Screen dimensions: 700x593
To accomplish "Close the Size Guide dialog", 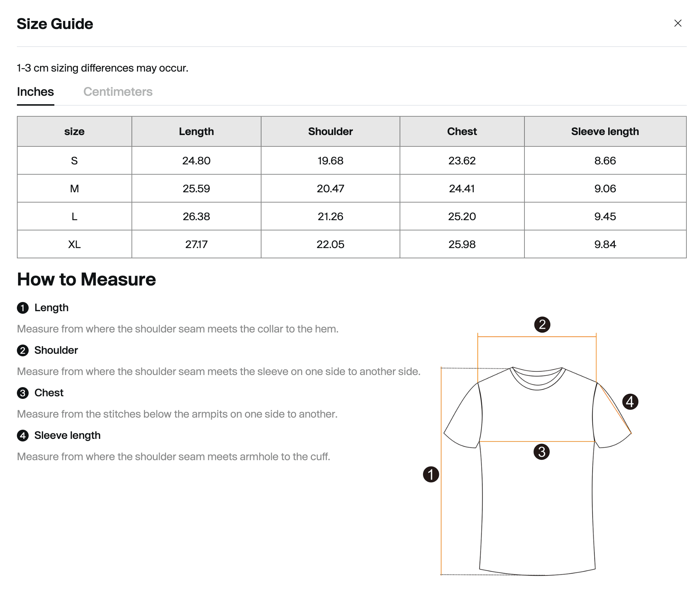I will coord(678,23).
